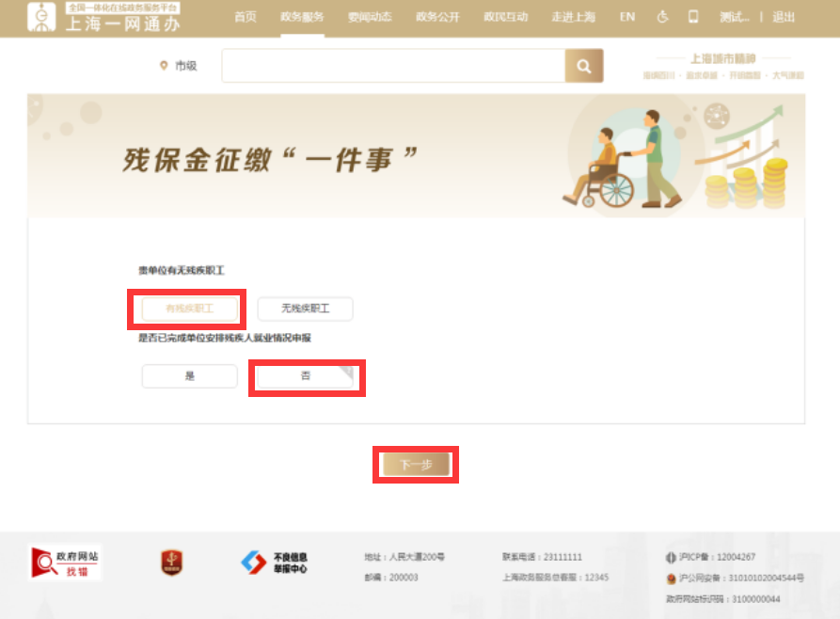Select 否 for the declaration question
The width and height of the screenshot is (840, 619).
pos(307,375)
